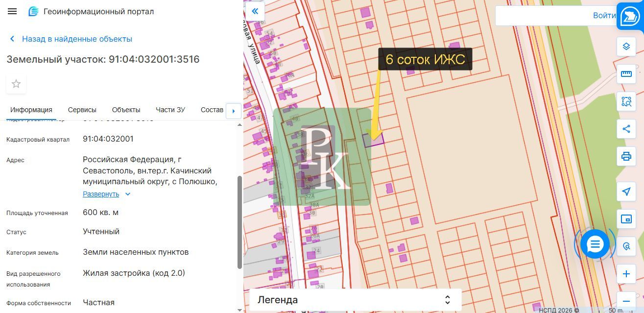Share the current map view
Image resolution: width=644 pixels, height=313 pixels.
[x=626, y=129]
